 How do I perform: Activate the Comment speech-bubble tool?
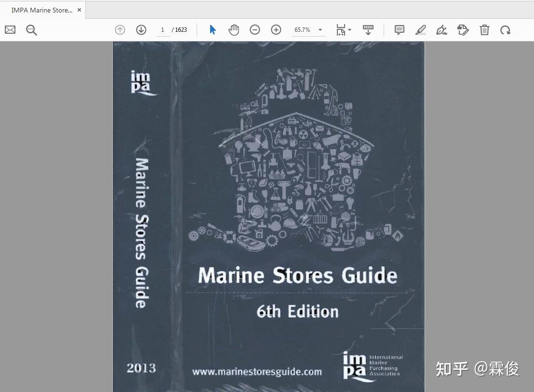pyautogui.click(x=399, y=30)
